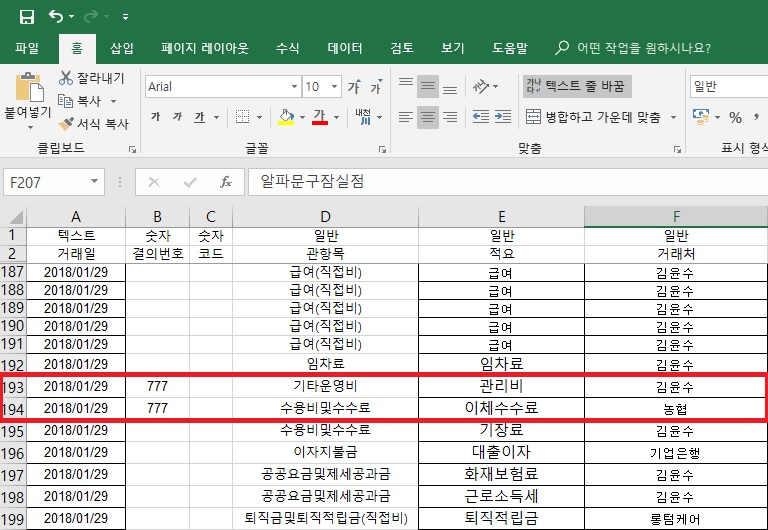Toggle bold formatting button
The height and width of the screenshot is (530, 768).
click(x=156, y=117)
